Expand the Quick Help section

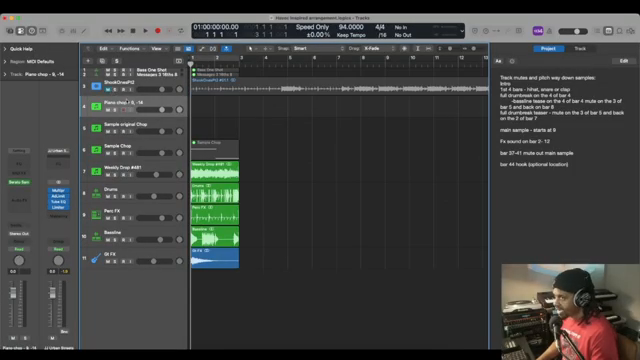(5, 49)
